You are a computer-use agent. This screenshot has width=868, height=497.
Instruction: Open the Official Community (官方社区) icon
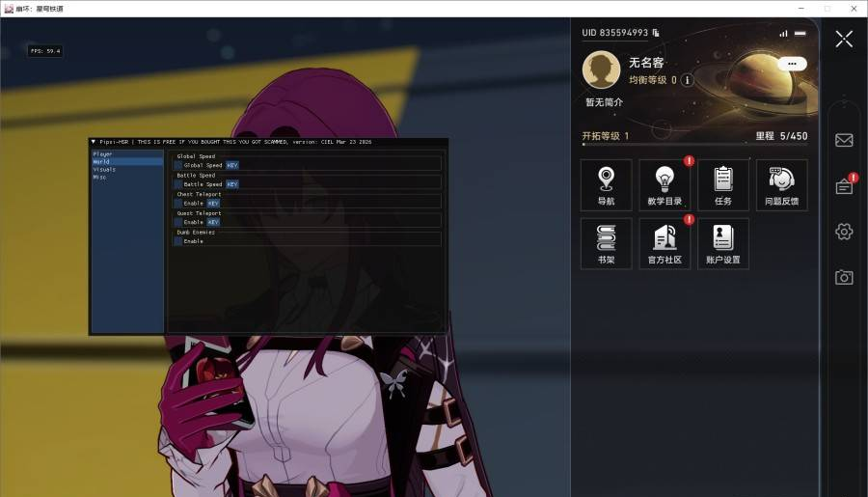click(665, 244)
